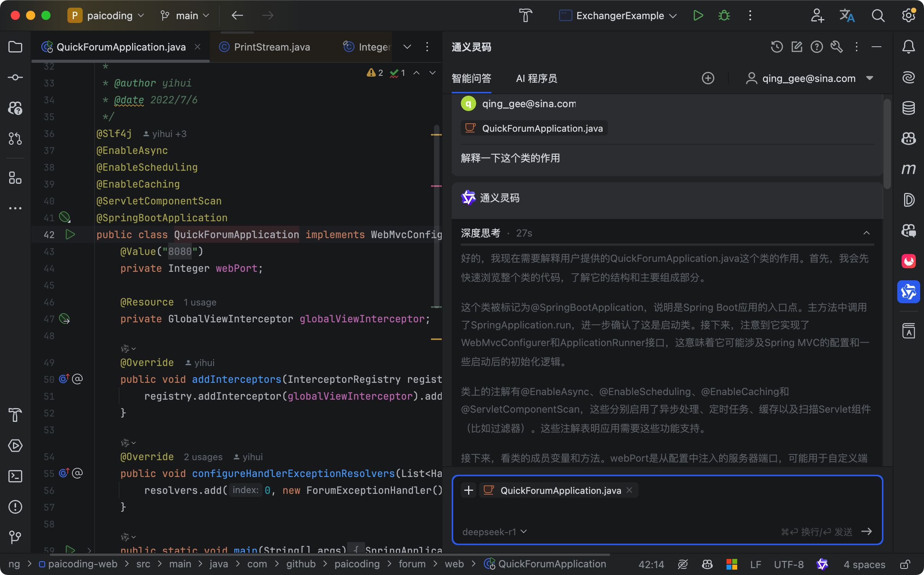Screen dimensions: 924x575
Task: Open the Maven tool window
Action: (908, 169)
